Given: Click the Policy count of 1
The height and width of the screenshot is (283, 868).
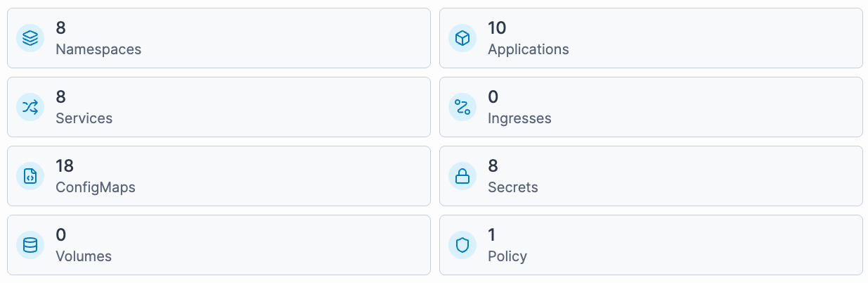Looking at the screenshot, I should (492, 235).
